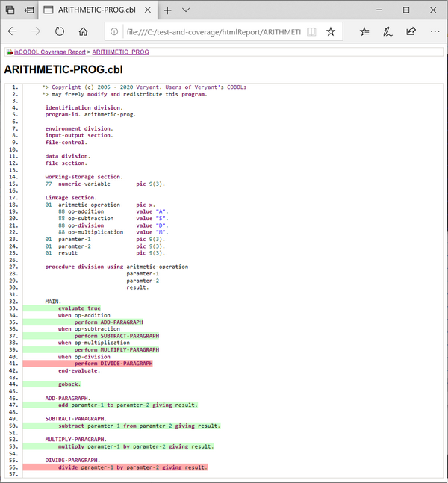Click the 'DIVIDE-PARAGRAPH.' label
The width and height of the screenshot is (448, 483).
click(72, 460)
